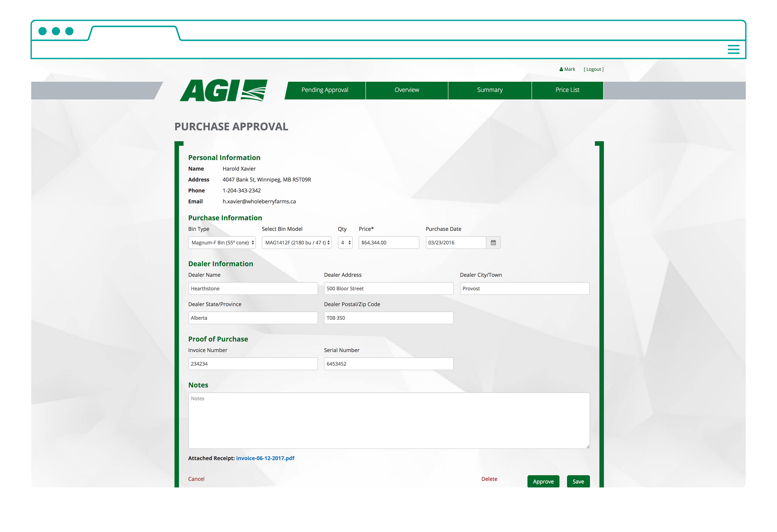Image resolution: width=777 pixels, height=532 pixels.
Task: Open the Bin Type dropdown
Action: tap(222, 243)
